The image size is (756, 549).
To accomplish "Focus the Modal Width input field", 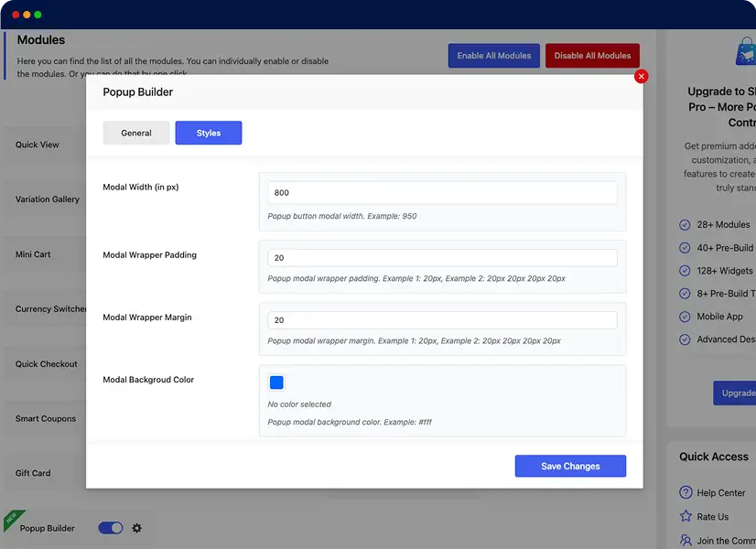I will tap(442, 193).
